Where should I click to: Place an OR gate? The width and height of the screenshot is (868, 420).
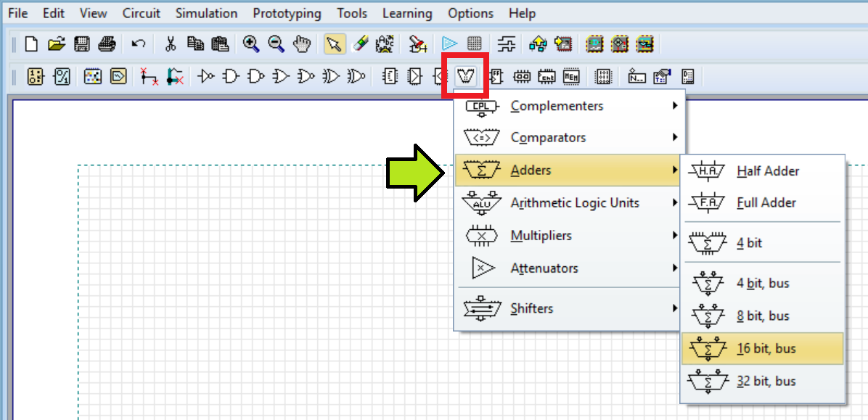pyautogui.click(x=281, y=76)
